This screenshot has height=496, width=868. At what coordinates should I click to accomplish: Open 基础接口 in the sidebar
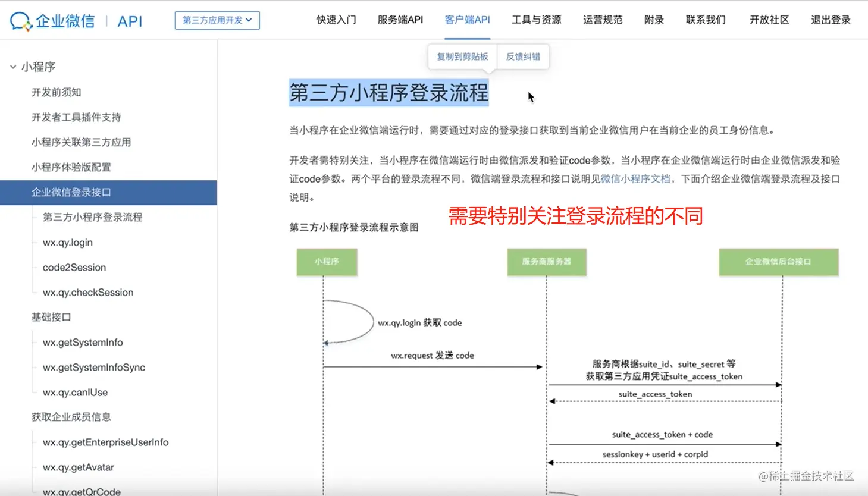(51, 317)
